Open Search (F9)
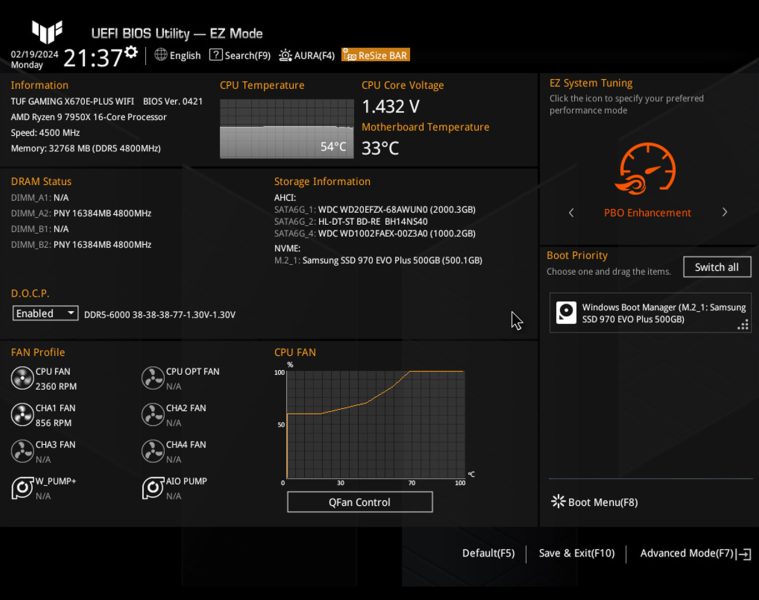 coord(240,55)
